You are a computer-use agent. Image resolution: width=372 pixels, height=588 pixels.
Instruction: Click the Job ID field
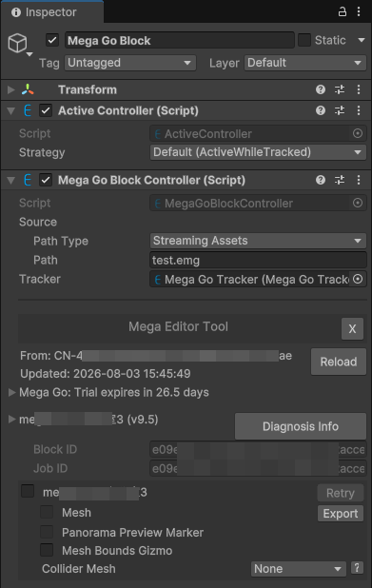pos(258,468)
